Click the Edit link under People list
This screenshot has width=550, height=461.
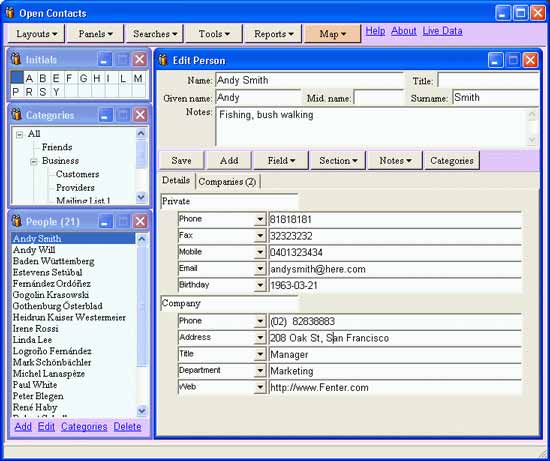pos(46,427)
